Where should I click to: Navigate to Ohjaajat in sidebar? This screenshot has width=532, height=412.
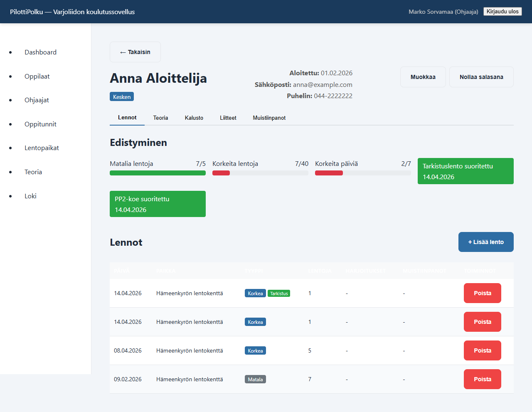point(37,100)
